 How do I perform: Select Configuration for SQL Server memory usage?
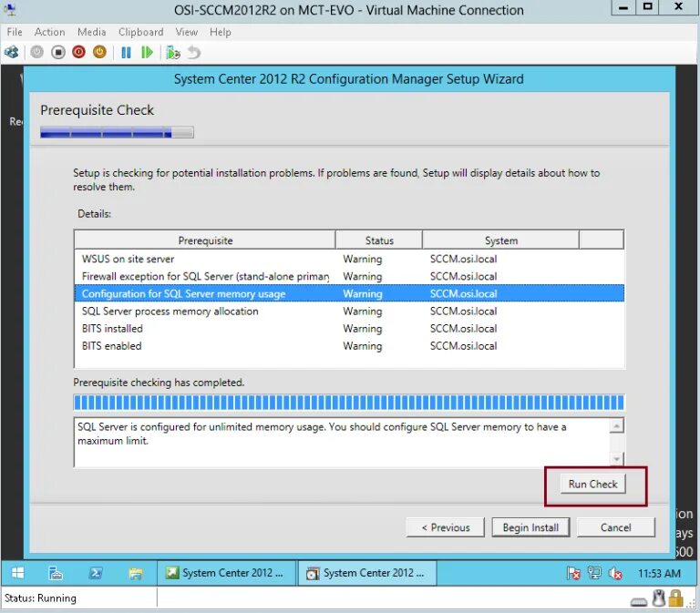pyautogui.click(x=350, y=293)
